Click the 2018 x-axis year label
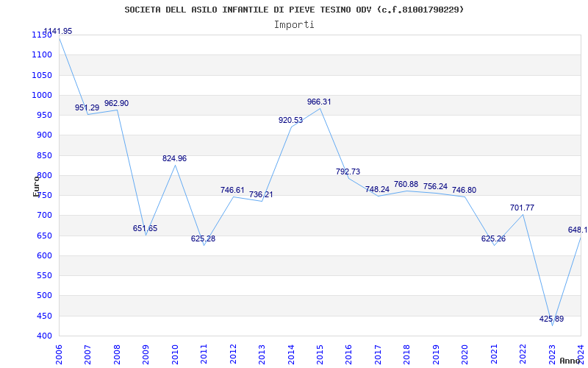 click(407, 354)
